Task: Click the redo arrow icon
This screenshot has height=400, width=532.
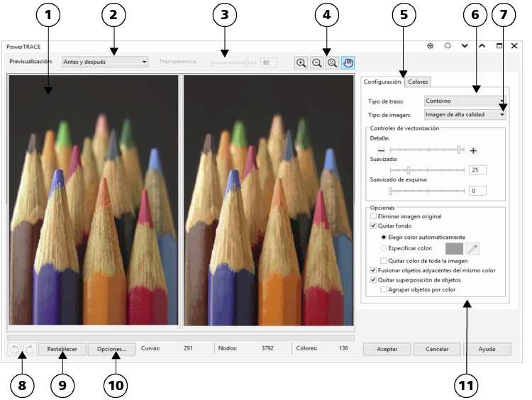Action: point(30,349)
